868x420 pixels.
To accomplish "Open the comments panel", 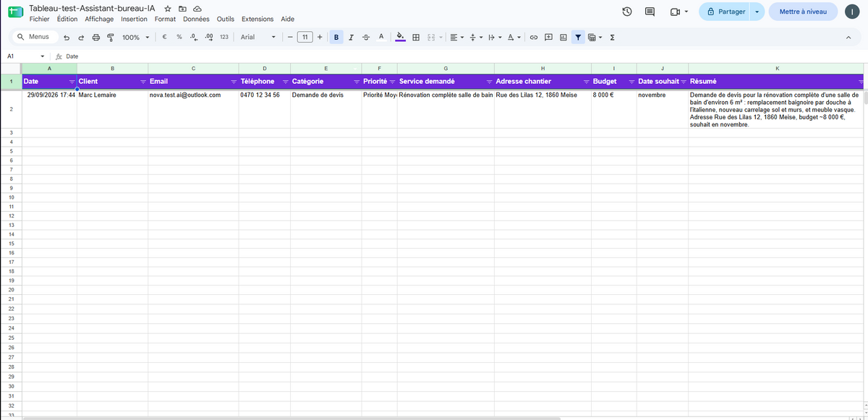I will pos(650,12).
